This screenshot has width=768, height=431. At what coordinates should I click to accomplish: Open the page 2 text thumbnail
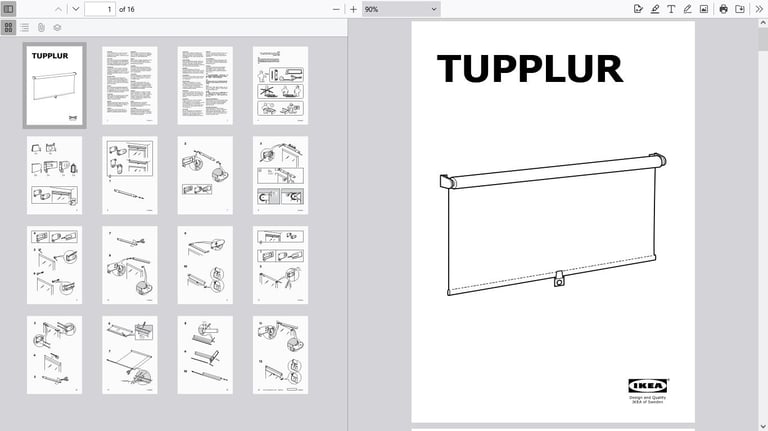click(x=130, y=85)
